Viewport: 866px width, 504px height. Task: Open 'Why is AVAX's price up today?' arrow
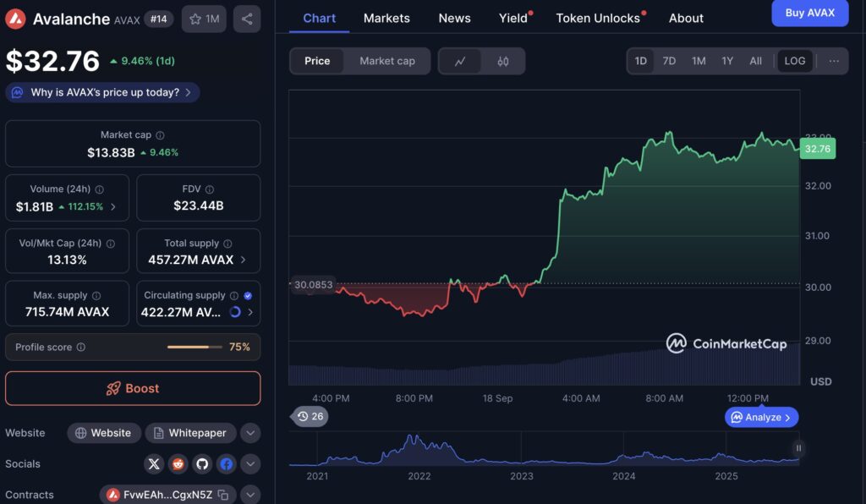[x=189, y=92]
